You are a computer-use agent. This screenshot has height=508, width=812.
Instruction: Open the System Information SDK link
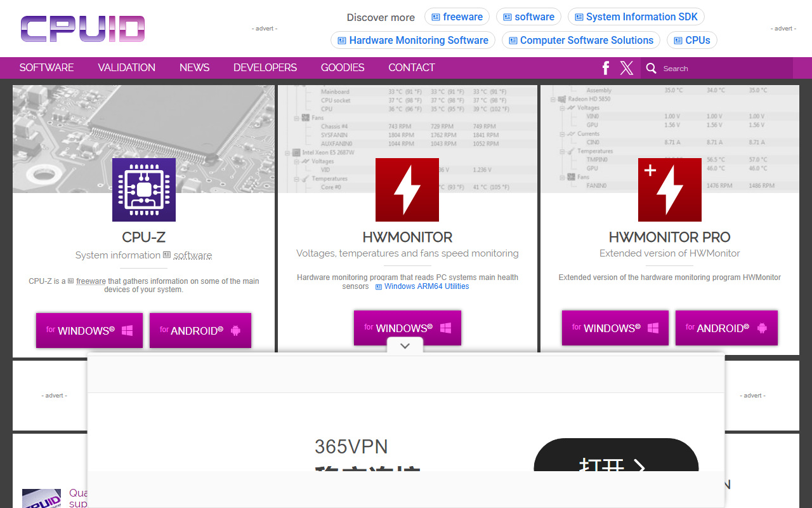pyautogui.click(x=636, y=17)
